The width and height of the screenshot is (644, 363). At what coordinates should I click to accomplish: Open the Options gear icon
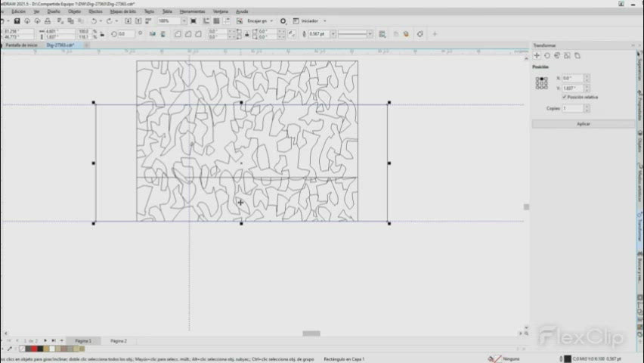tap(283, 21)
